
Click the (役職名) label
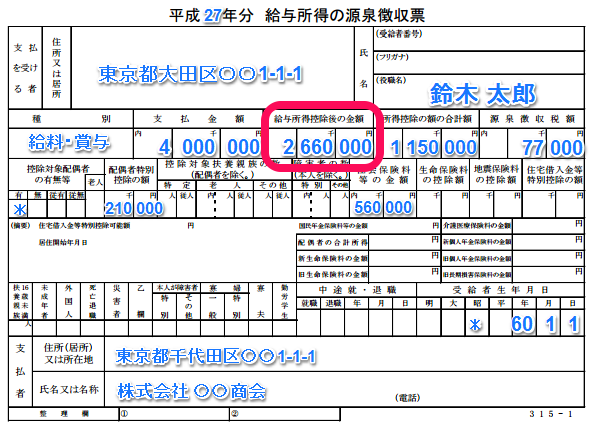(x=391, y=80)
